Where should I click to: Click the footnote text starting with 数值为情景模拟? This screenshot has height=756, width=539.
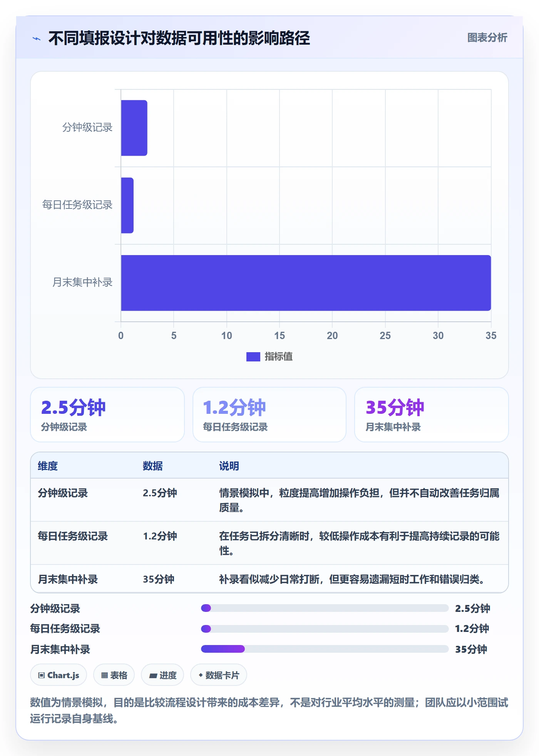269,711
